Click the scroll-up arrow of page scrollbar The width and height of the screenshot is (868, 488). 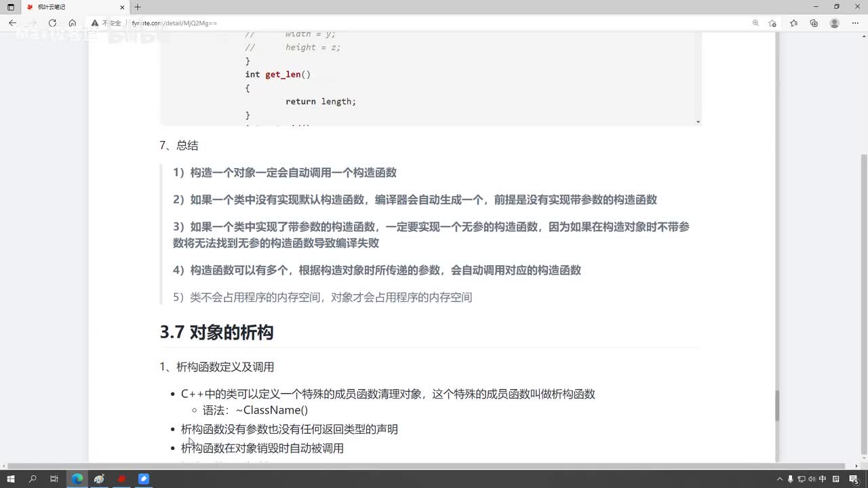[x=863, y=35]
